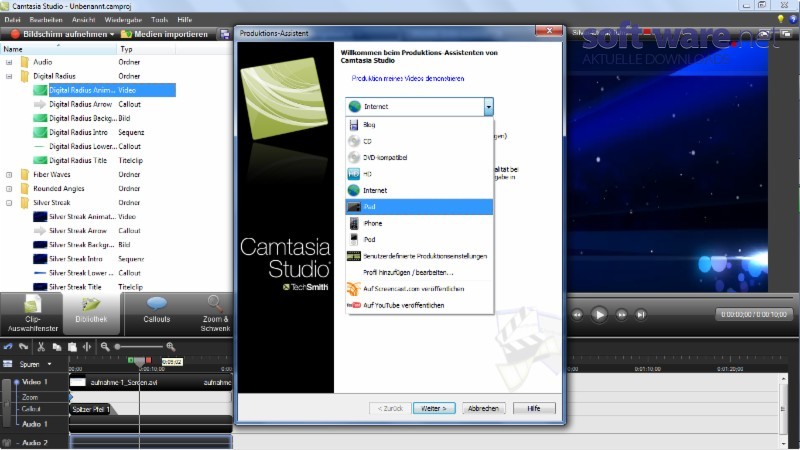Choose iPhone preset from list
Screen dimensions: 800x450
click(x=419, y=223)
